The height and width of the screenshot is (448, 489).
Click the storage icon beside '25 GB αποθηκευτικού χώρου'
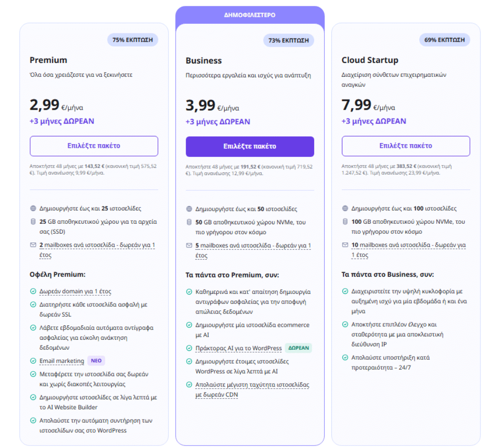point(33,222)
